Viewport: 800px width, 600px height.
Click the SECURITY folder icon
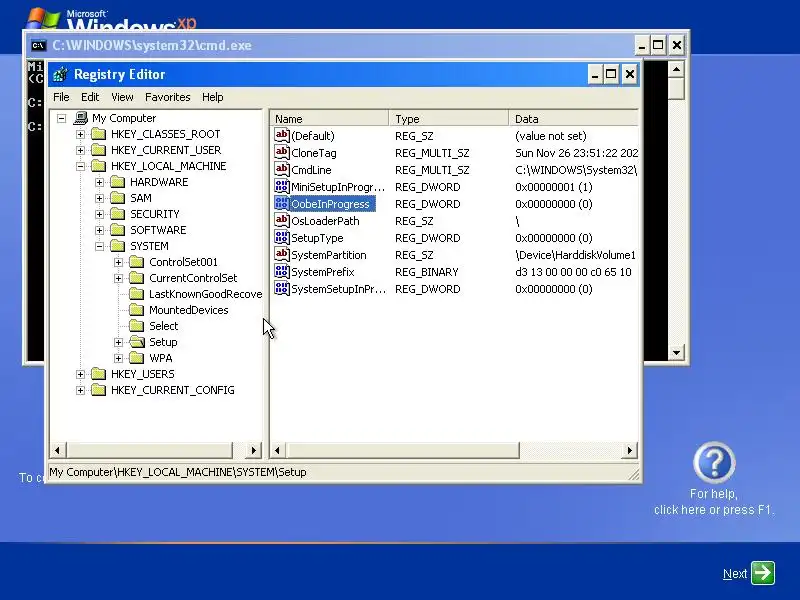click(x=118, y=214)
